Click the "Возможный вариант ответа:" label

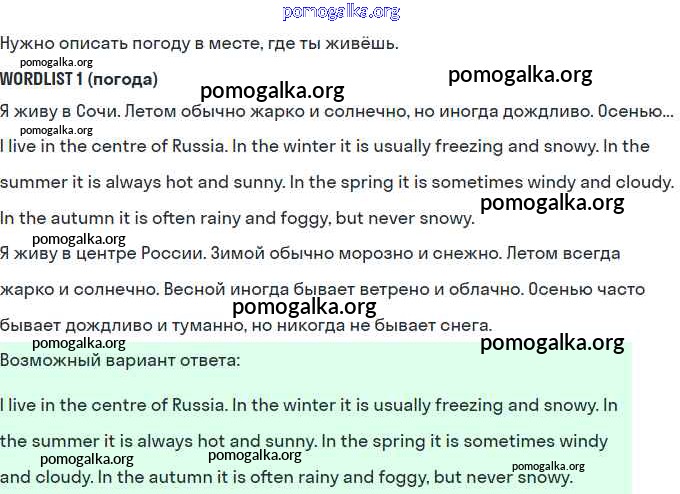(x=120, y=359)
